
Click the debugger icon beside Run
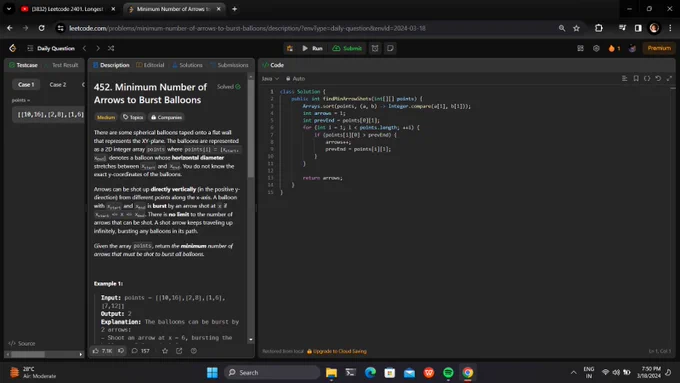290,48
